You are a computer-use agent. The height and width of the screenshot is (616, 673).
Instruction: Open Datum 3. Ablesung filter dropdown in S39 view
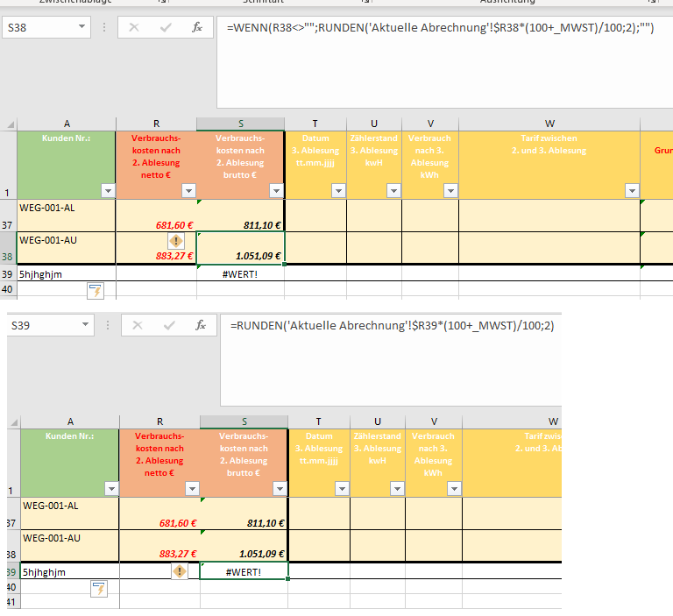coord(342,489)
